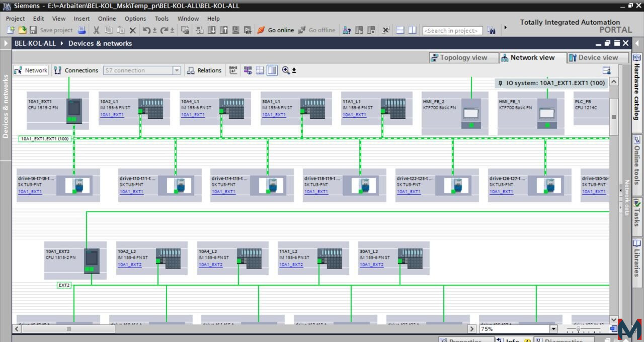Click the Cut scissors icon
Viewport: 644px width, 342px height.
coord(96,30)
